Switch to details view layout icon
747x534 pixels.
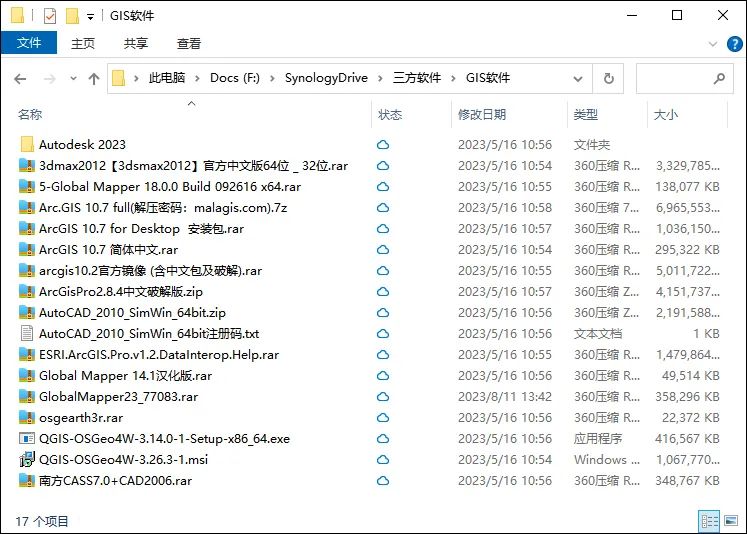[x=709, y=521]
